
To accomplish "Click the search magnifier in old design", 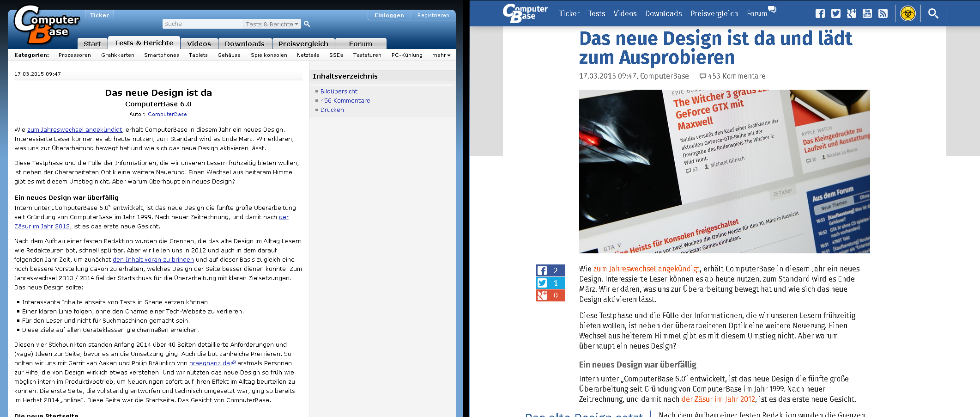I will tap(307, 24).
